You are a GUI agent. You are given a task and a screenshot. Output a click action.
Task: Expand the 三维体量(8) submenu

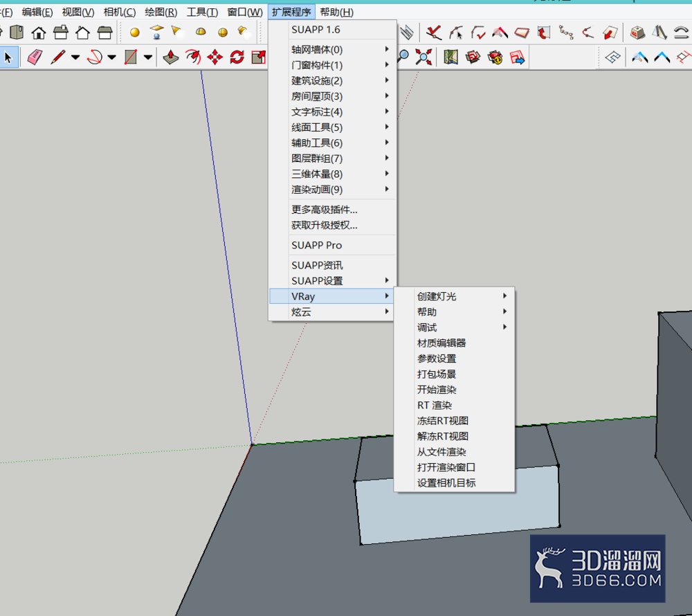click(332, 174)
